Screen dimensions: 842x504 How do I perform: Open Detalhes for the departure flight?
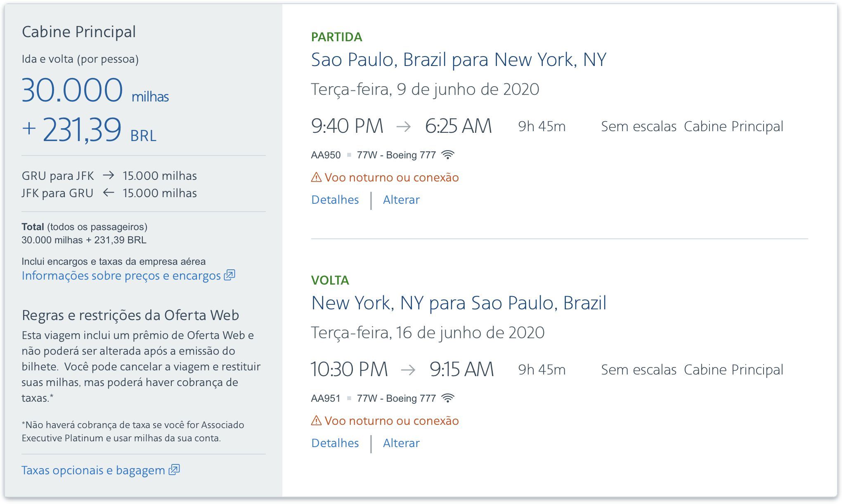pos(335,200)
